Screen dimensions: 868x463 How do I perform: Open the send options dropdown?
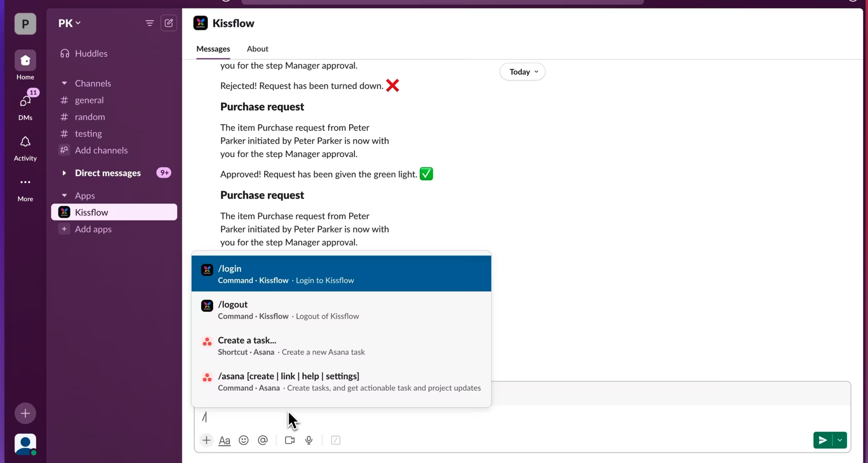tap(840, 441)
